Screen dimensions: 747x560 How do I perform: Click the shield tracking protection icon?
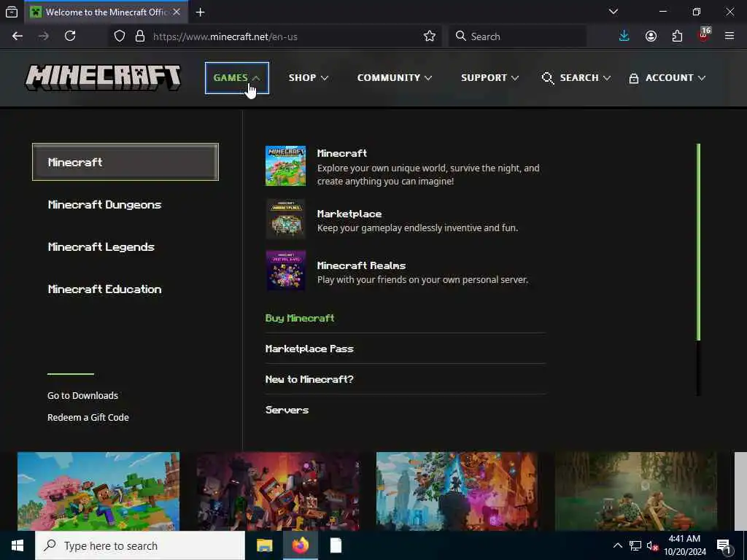click(120, 36)
